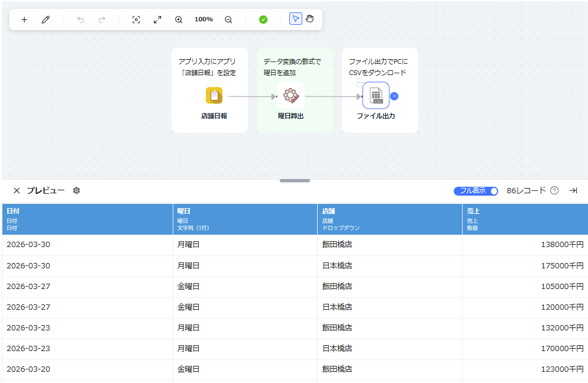Click the アプリ入力にアプリ「店舗日報」を設定 description
Image resolution: width=588 pixels, height=383 pixels.
[208, 67]
